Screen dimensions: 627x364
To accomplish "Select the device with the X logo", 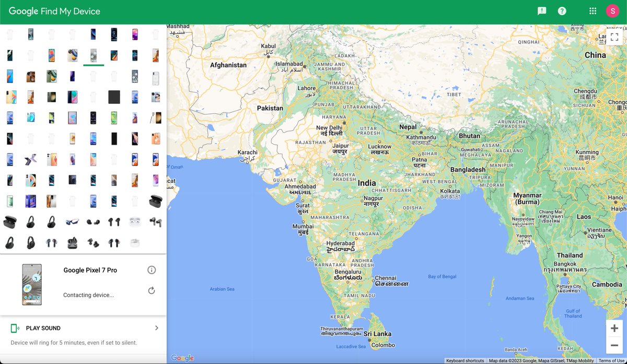I will pyautogui.click(x=30, y=159).
